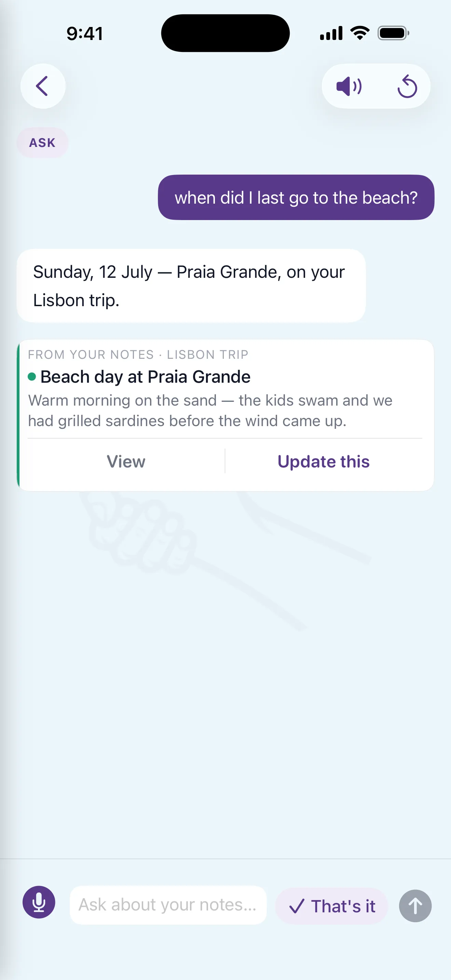Open the note with View
Image resolution: width=451 pixels, height=980 pixels.
click(126, 461)
